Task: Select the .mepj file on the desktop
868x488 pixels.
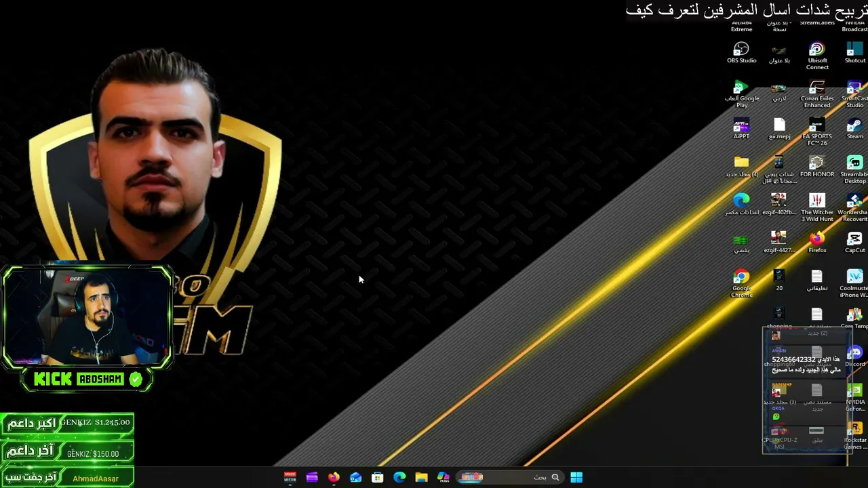Action: tap(779, 129)
